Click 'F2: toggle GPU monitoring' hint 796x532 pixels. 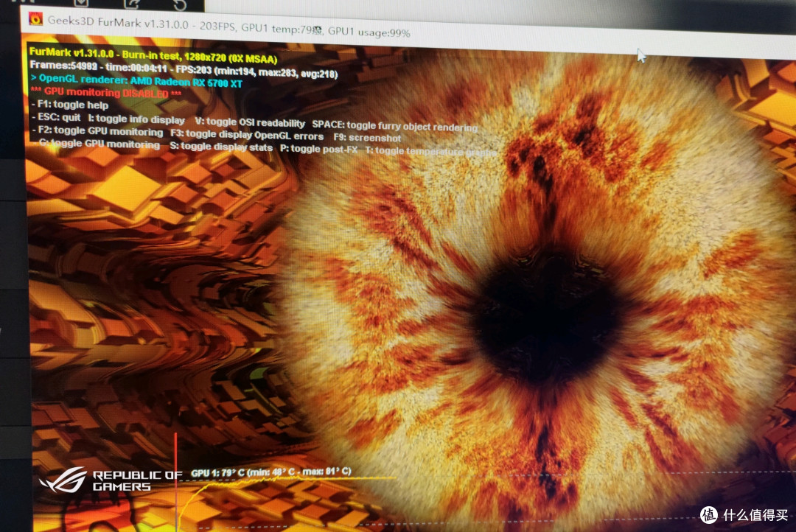pyautogui.click(x=97, y=131)
